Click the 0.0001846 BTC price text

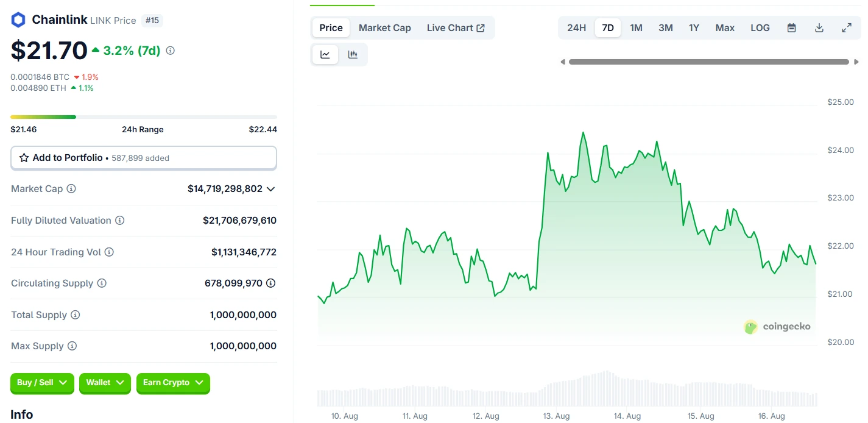(40, 77)
